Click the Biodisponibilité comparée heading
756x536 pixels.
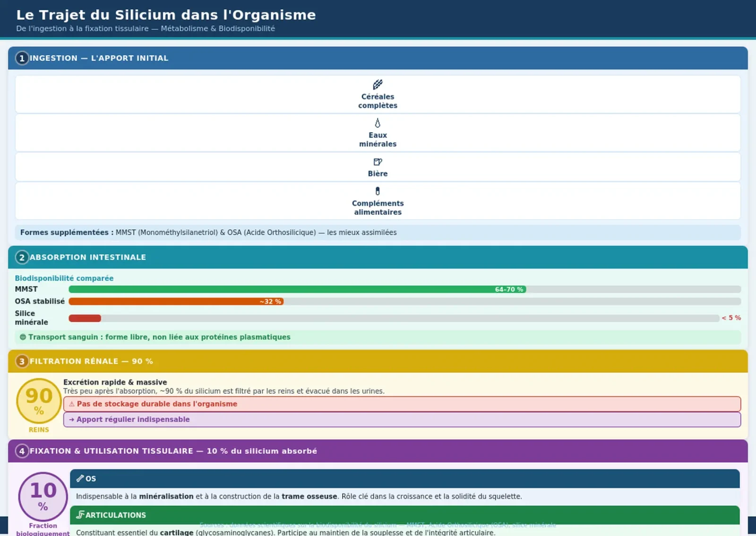click(x=64, y=278)
